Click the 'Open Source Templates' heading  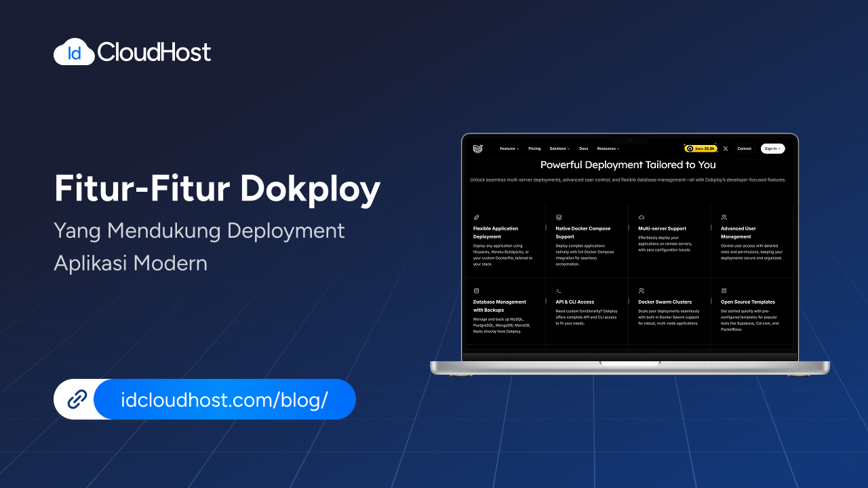(748, 302)
